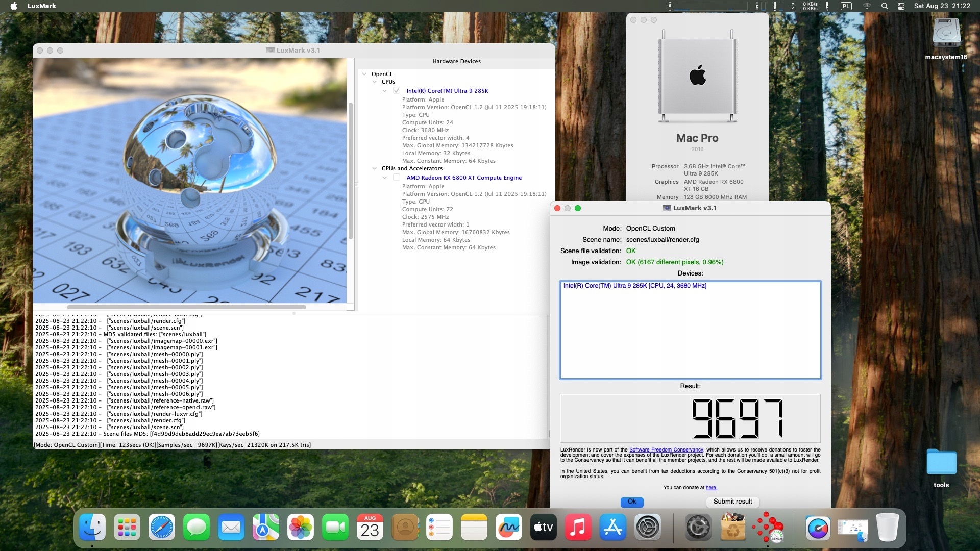Screen dimensions: 980x551
Task: Open AppCleaner recycling bag icon in Dock
Action: [733, 527]
